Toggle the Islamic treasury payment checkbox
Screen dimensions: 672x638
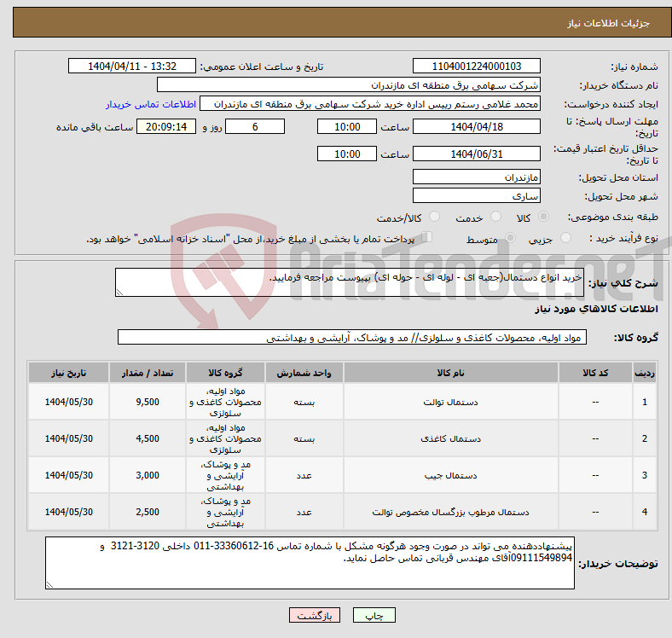pos(427,236)
